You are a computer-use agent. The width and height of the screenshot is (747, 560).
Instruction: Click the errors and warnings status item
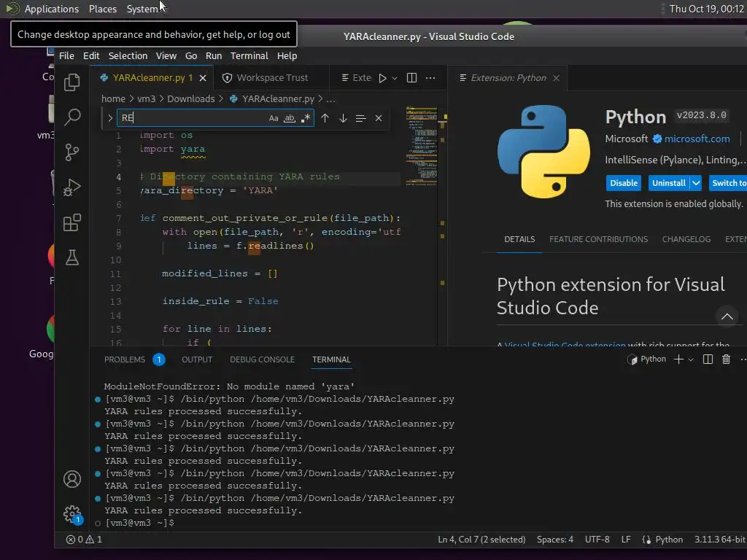84,540
